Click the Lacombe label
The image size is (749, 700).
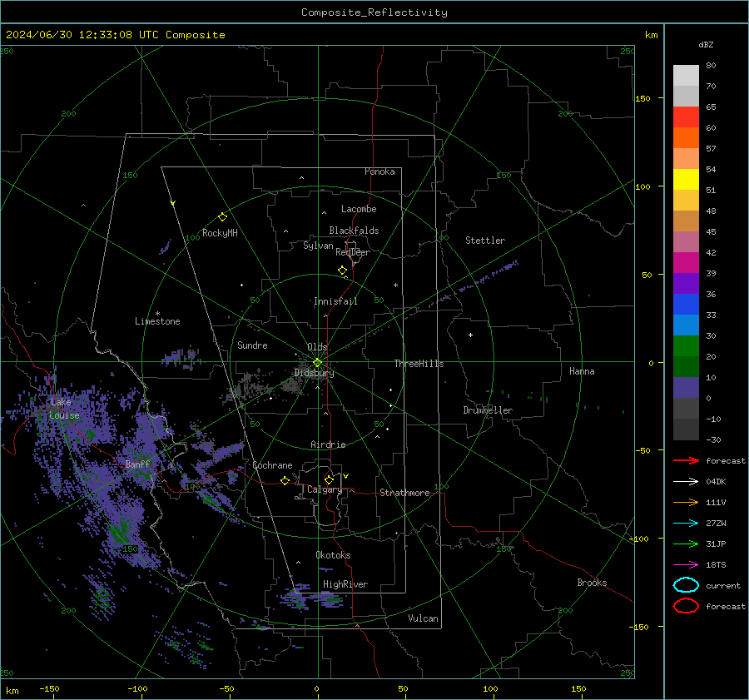pos(359,209)
